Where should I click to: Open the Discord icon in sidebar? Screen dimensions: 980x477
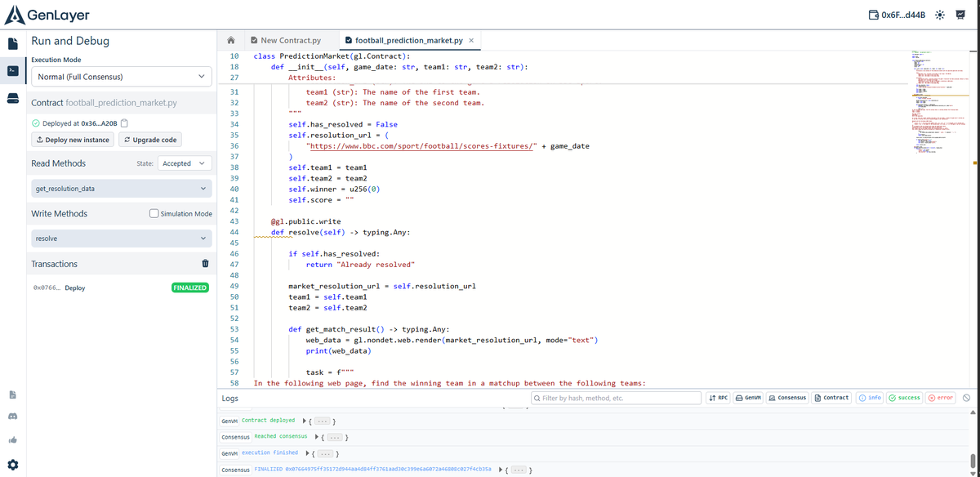[x=12, y=417]
